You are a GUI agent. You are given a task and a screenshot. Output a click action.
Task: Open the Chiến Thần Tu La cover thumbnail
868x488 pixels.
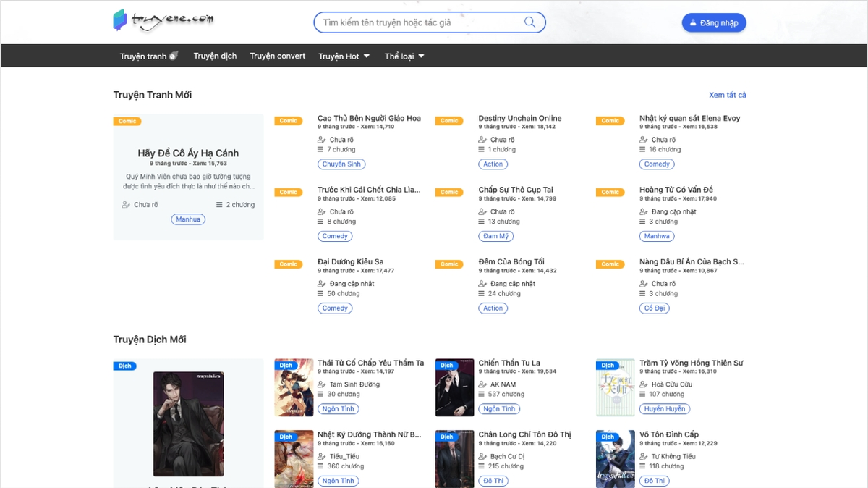pos(454,387)
